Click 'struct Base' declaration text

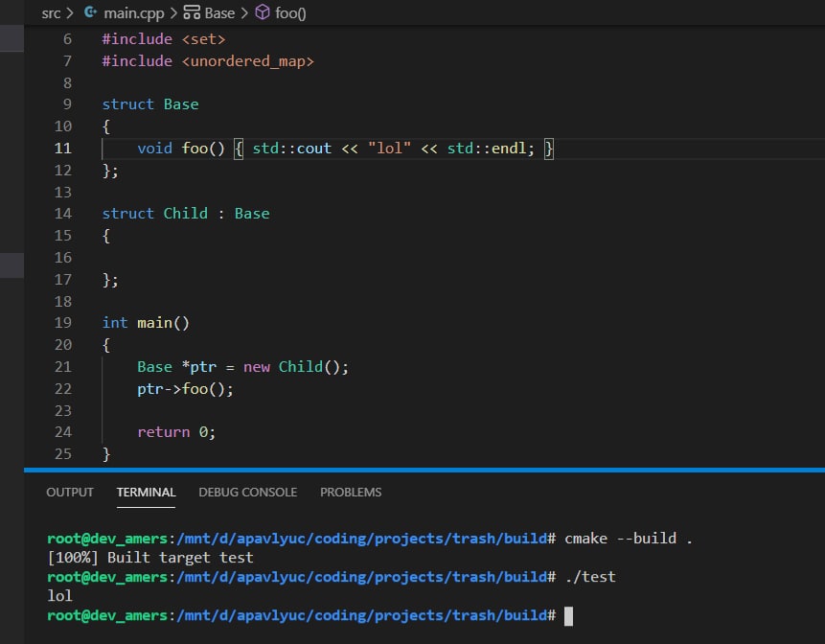point(150,104)
